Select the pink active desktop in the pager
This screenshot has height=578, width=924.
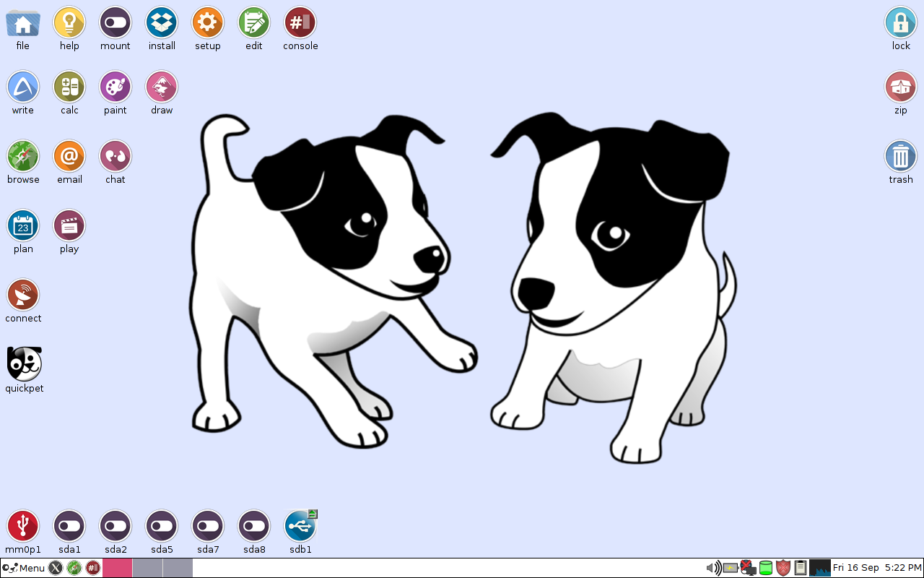click(118, 568)
